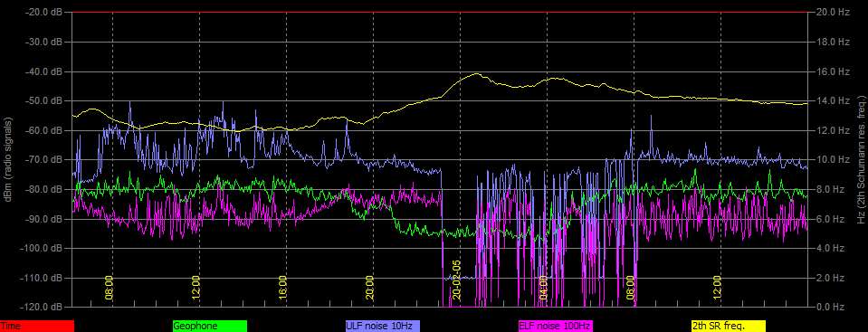The width and height of the screenshot is (868, 332).
Task: Click the Hz (2th Schumann res. freq.) axis title
Action: 862,159
